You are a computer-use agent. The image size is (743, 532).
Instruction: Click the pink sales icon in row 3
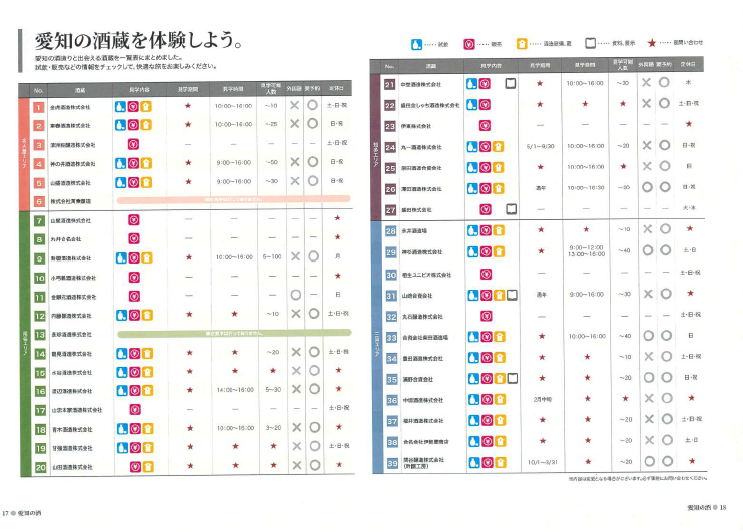(x=133, y=144)
